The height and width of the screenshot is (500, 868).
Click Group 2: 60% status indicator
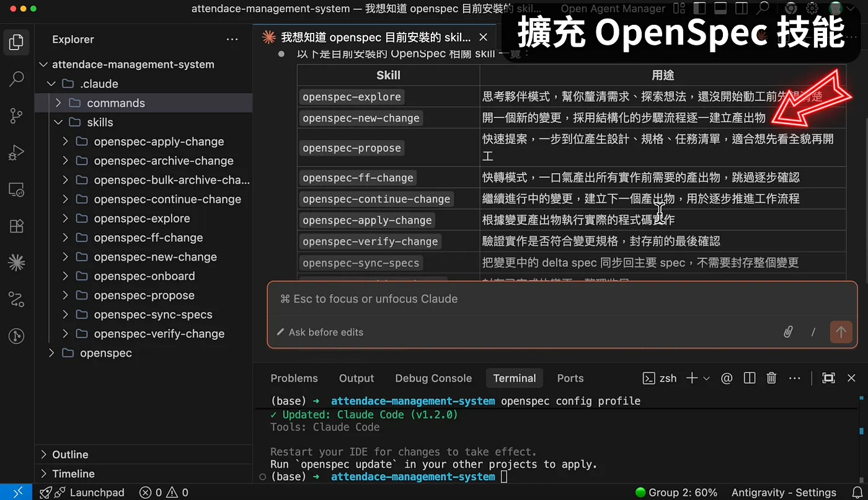click(x=676, y=493)
